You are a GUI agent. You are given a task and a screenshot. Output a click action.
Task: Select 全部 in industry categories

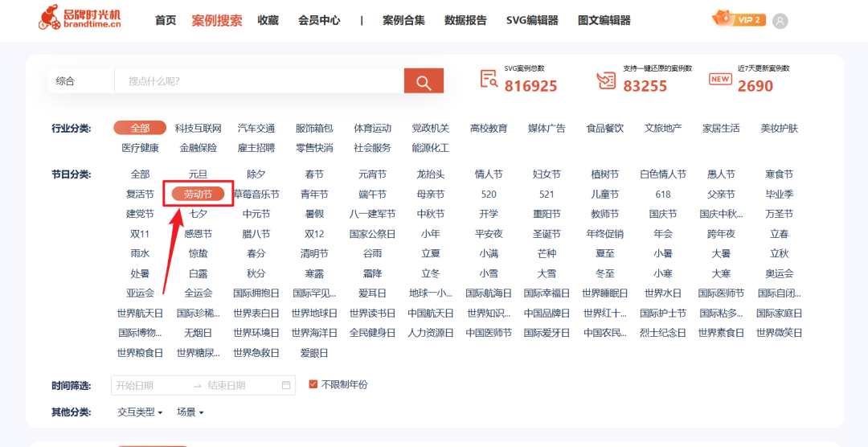pos(140,129)
